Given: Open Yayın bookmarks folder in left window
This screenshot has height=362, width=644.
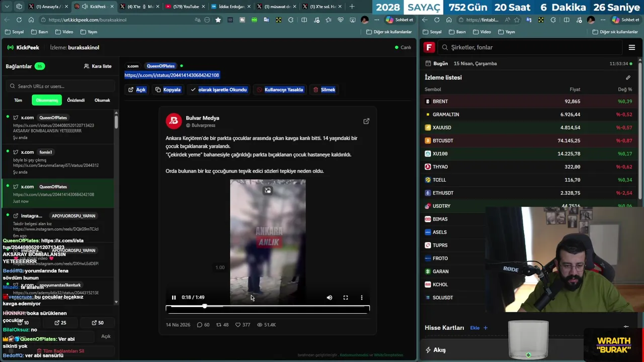Looking at the screenshot, I should (89, 32).
